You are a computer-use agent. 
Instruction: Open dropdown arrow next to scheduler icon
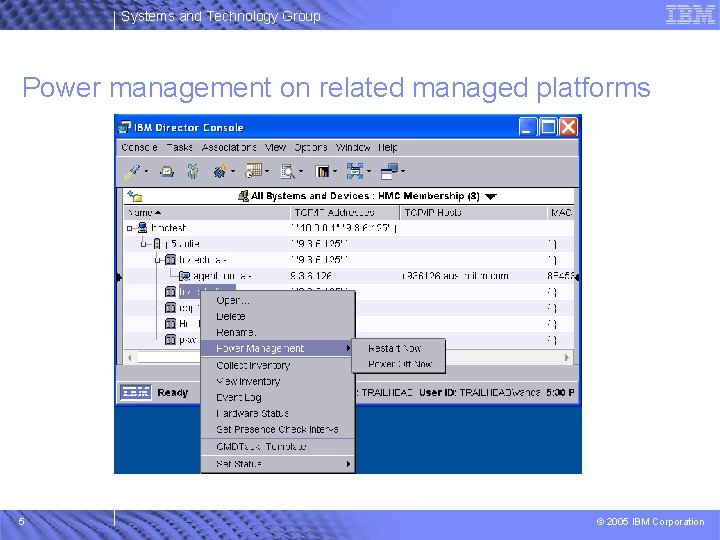tap(267, 172)
